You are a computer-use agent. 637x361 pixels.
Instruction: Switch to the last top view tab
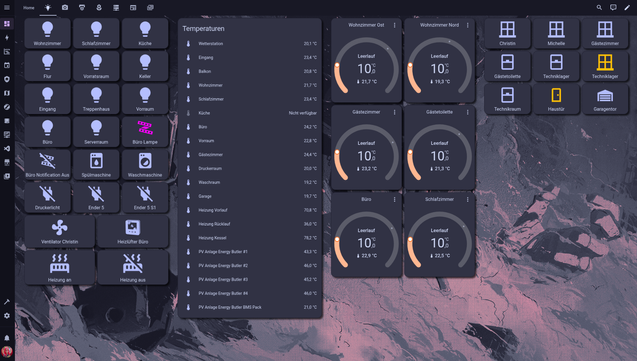150,8
